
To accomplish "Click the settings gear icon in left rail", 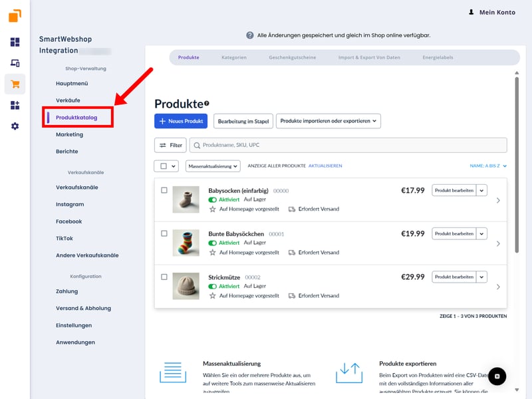I will (15, 126).
